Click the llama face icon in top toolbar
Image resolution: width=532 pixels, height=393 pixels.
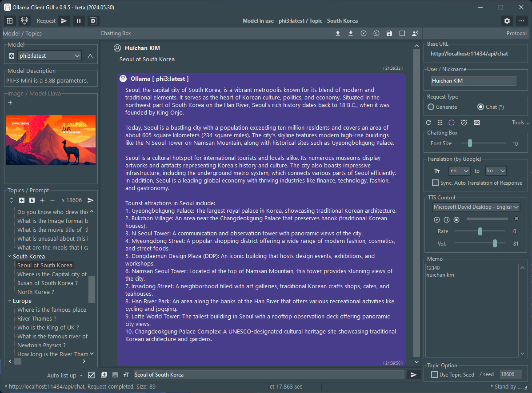(x=24, y=21)
